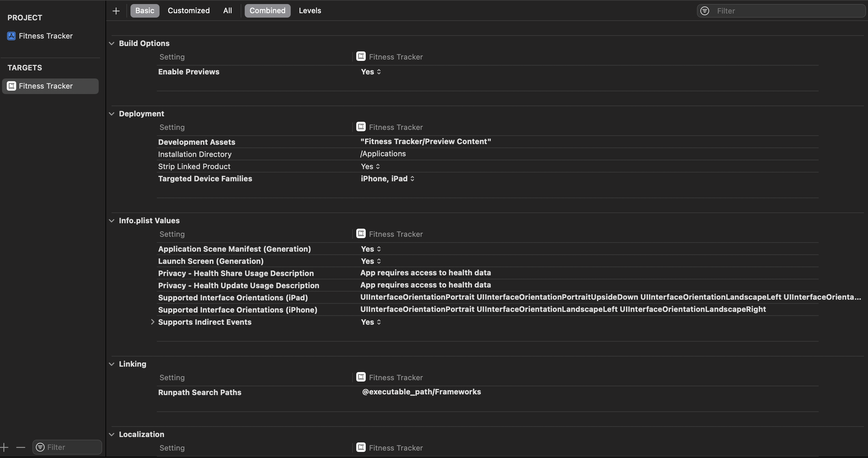This screenshot has width=868, height=458.
Task: Click the add target plus button
Action: [x=4, y=447]
